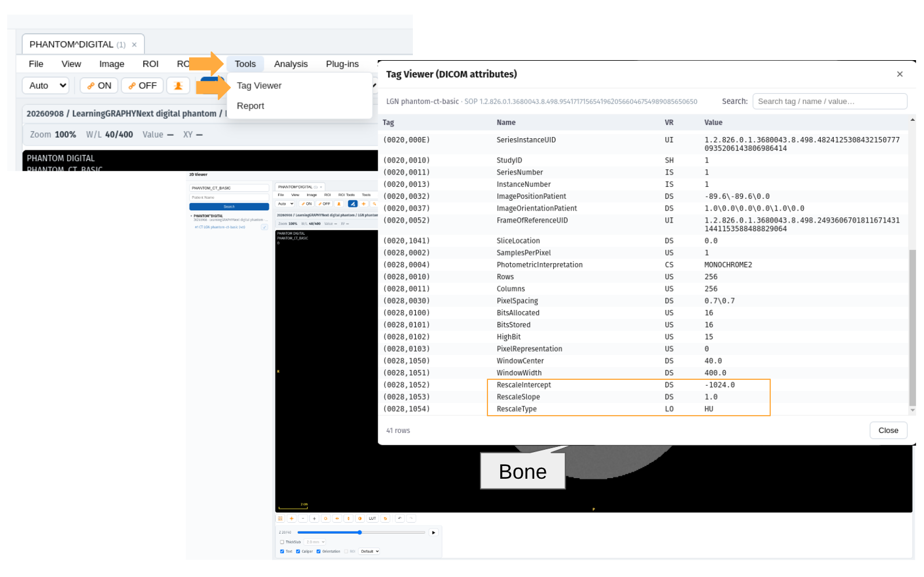The height and width of the screenshot is (577, 924).
Task: Click the enlarged ON link button
Action: 99,86
